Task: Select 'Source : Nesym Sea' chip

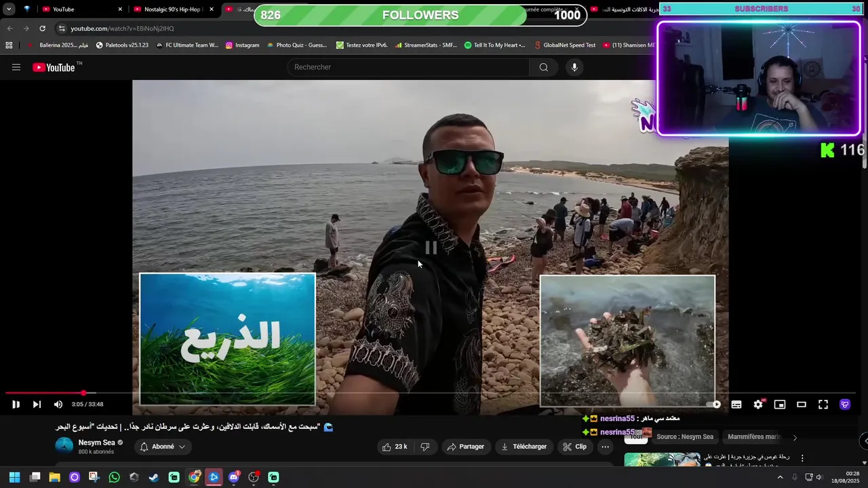Action: (x=685, y=437)
